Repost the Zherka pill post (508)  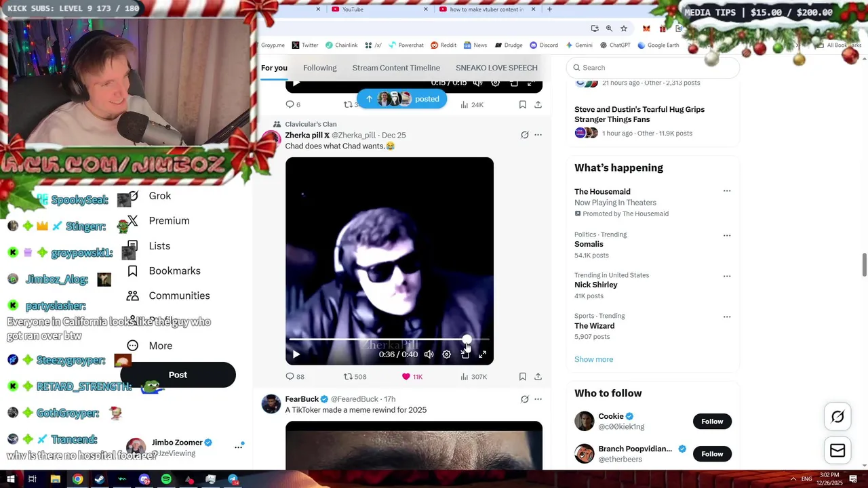355,376
